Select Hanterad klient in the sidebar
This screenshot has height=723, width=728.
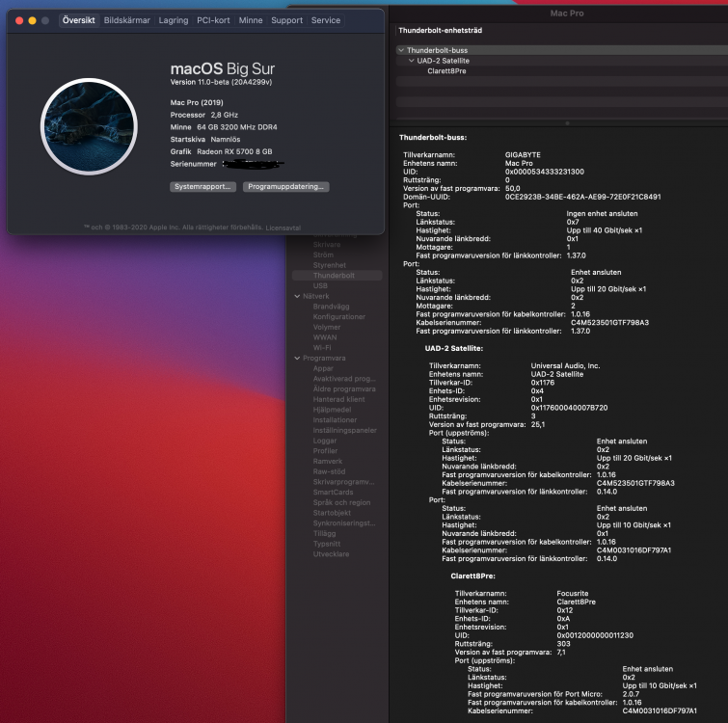coord(338,399)
